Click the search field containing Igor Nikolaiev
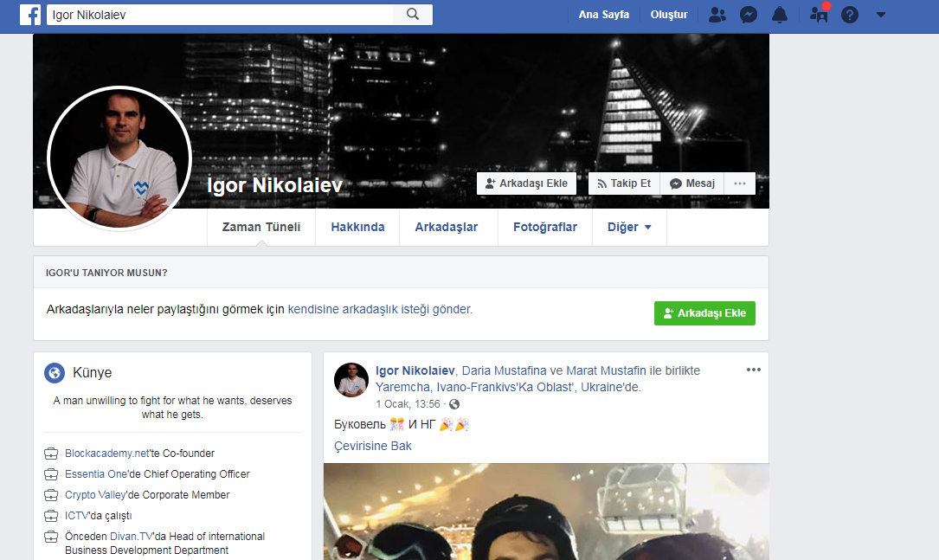This screenshot has height=560, width=939. [x=220, y=15]
